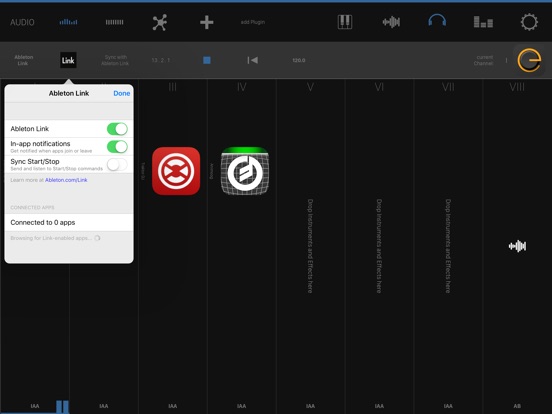Click the drop zone text in channel VII
Image resolution: width=552 pixels, height=414 pixels.
(x=448, y=246)
